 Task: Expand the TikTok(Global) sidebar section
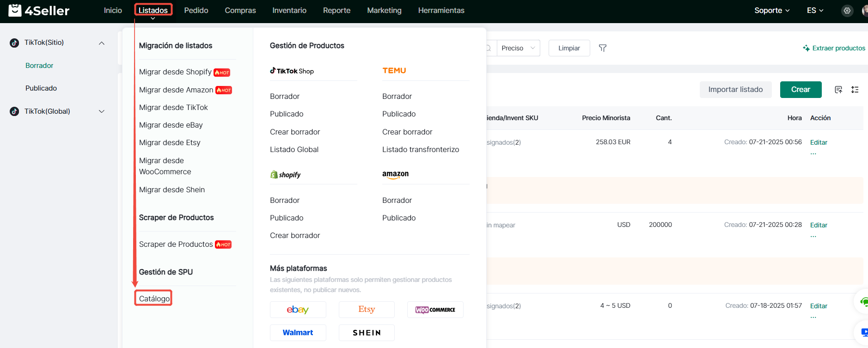pyautogui.click(x=102, y=111)
